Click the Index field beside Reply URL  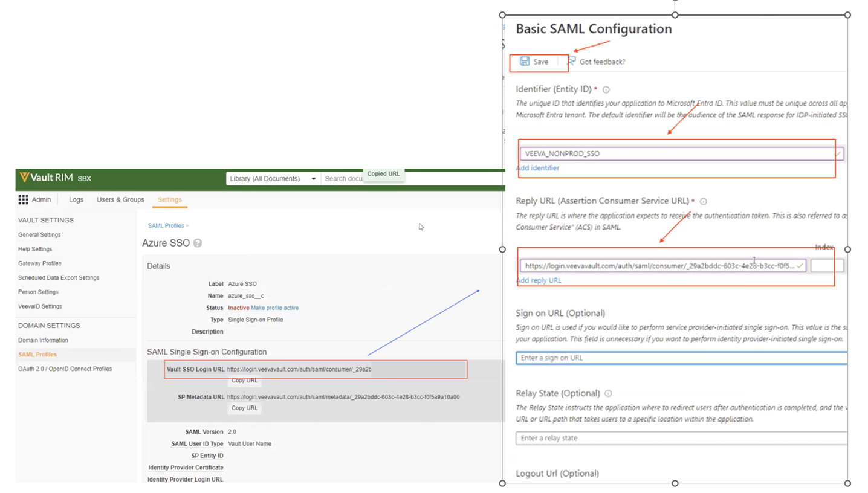pyautogui.click(x=827, y=265)
